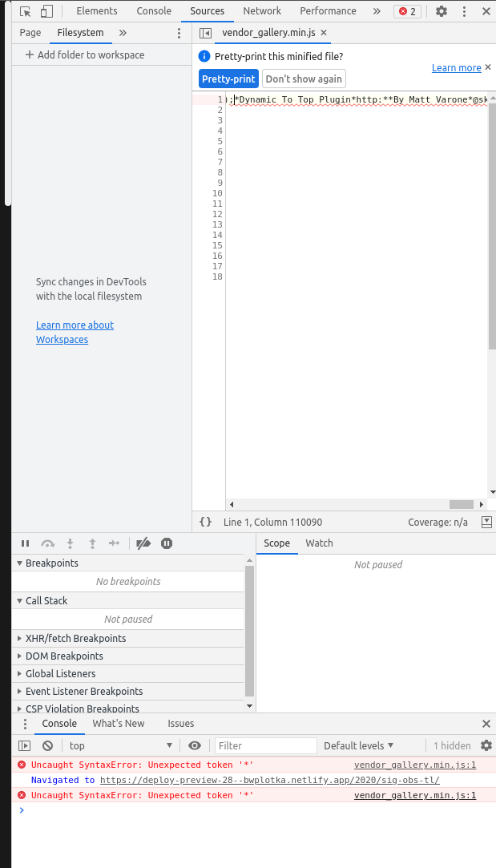This screenshot has width=496, height=868.
Task: Click Add folder to workspace
Action: tap(85, 55)
